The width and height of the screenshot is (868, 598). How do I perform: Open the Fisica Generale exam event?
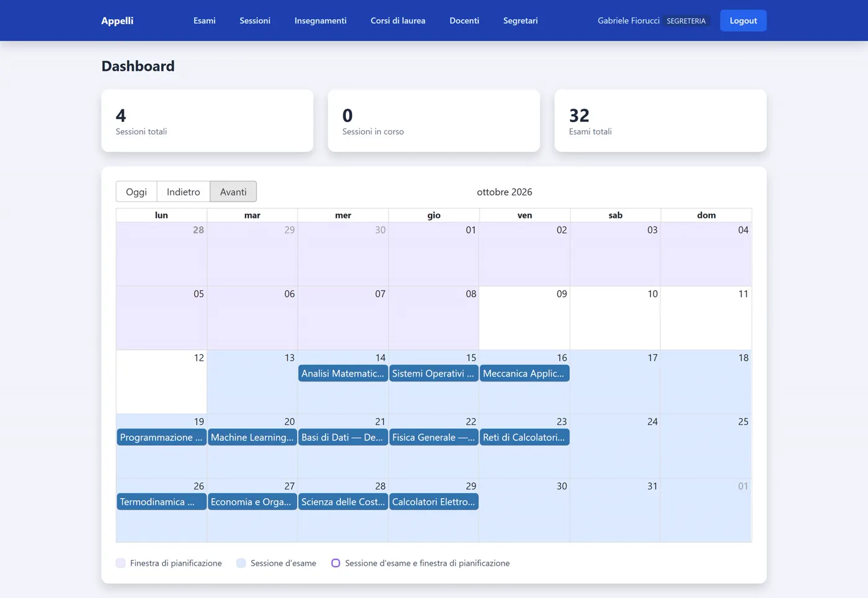coord(433,437)
